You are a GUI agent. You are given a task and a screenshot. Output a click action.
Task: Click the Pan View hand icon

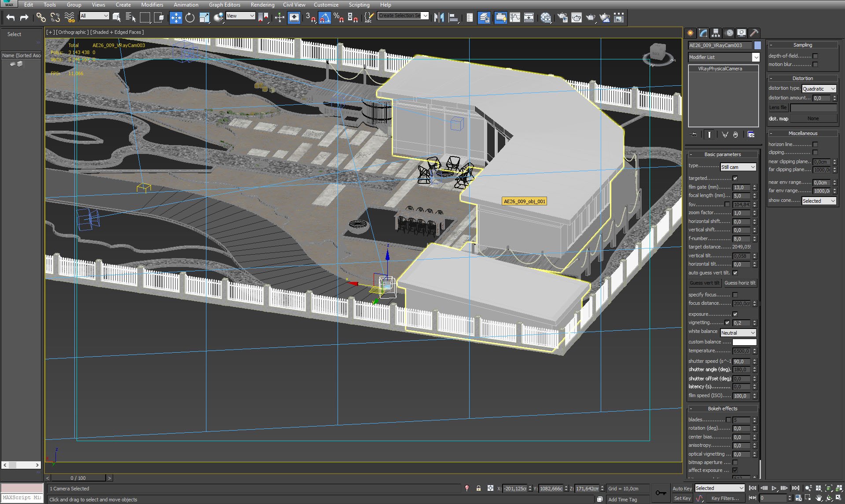click(x=819, y=498)
